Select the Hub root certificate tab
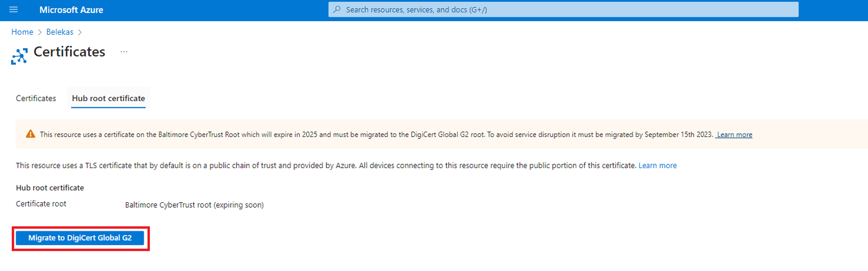The image size is (868, 271). point(108,99)
